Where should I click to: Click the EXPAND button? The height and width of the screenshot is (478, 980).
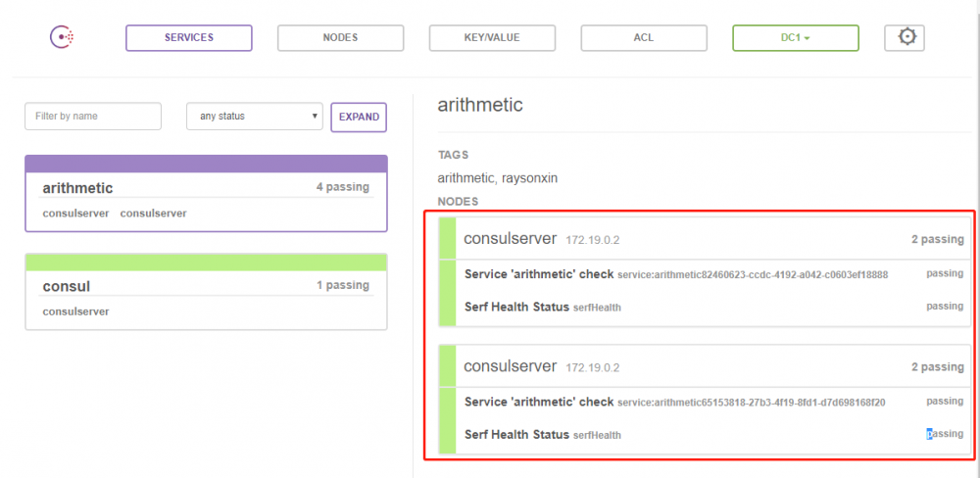(x=359, y=117)
